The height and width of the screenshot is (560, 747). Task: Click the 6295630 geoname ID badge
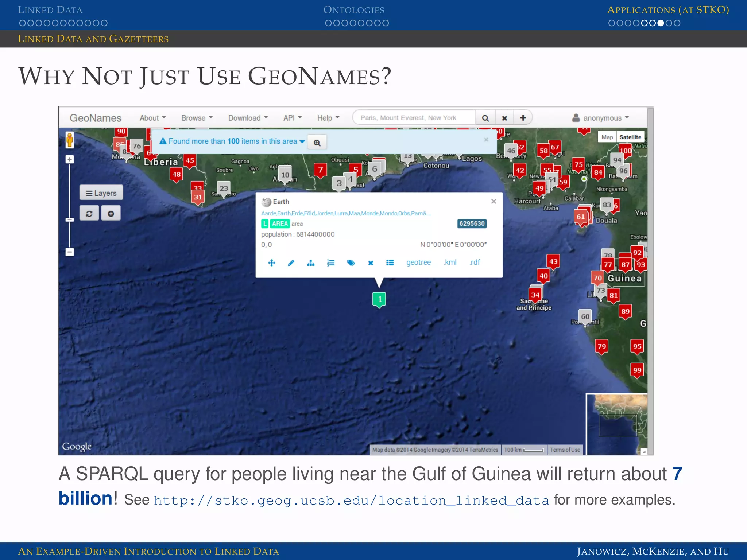[x=472, y=223]
